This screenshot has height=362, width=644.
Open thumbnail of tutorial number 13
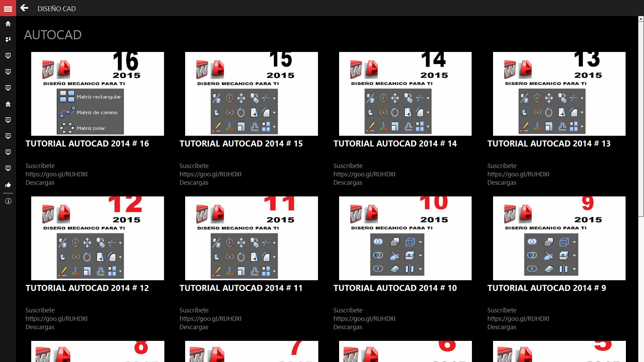pos(559,94)
